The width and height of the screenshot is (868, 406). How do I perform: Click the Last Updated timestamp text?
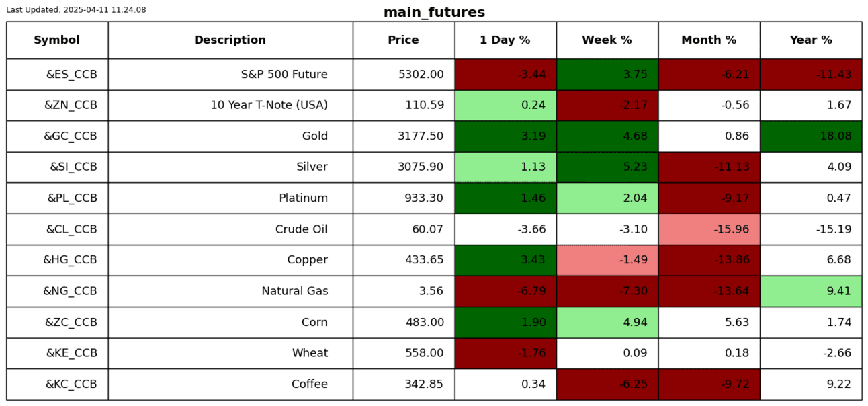tap(76, 10)
